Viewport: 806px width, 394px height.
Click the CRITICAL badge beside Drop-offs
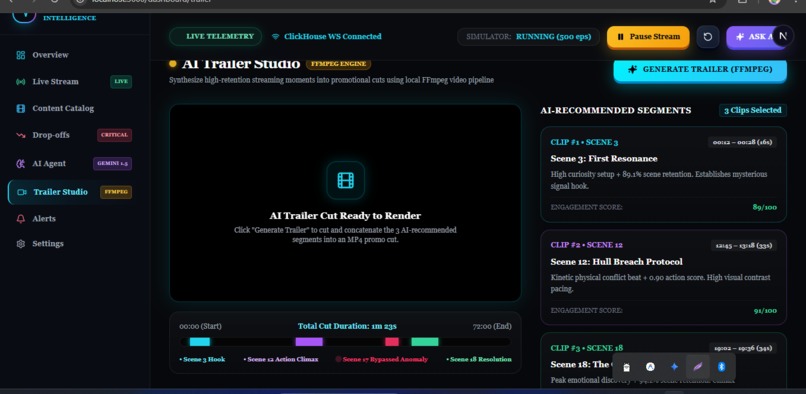114,135
